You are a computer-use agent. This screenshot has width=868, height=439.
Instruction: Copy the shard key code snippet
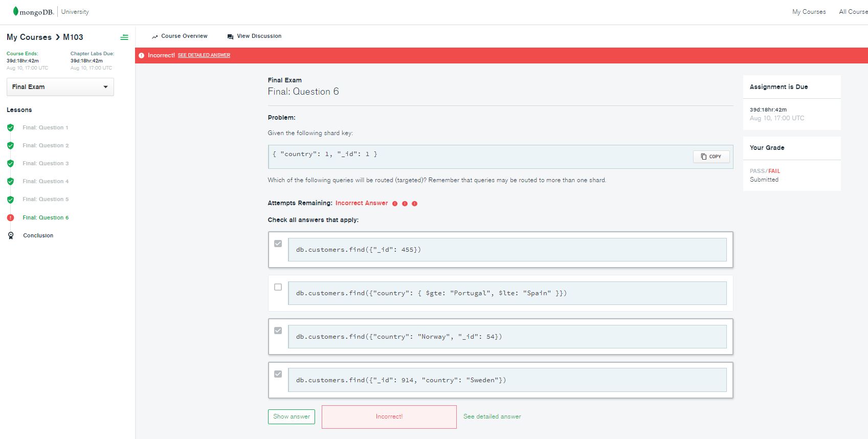pyautogui.click(x=711, y=157)
